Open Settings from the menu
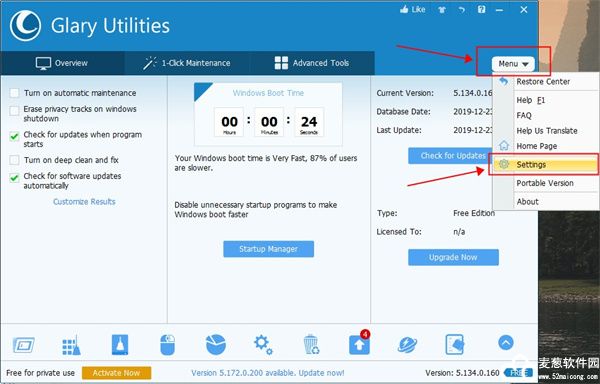The image size is (600, 384). [546, 164]
